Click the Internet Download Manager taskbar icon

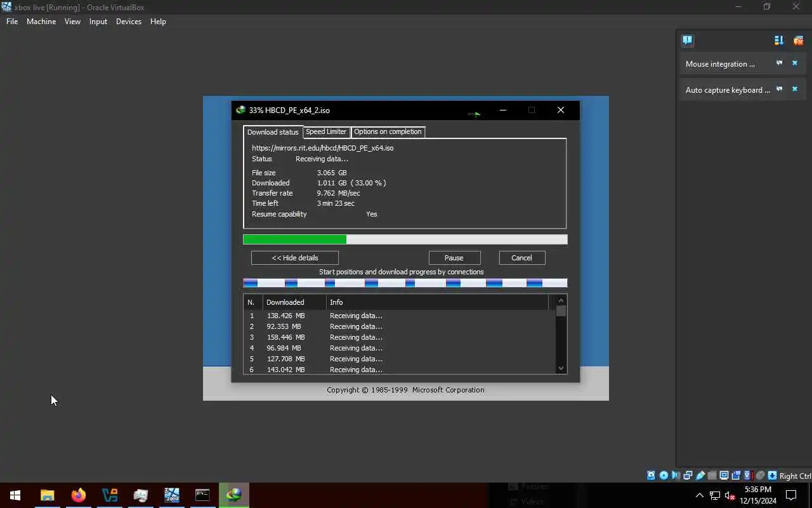tap(234, 495)
